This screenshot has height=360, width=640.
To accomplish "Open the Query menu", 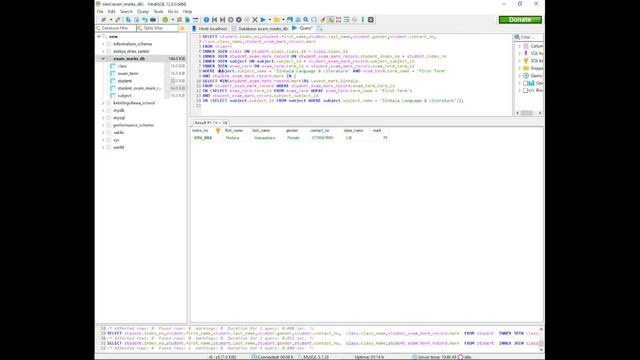I will tap(143, 11).
